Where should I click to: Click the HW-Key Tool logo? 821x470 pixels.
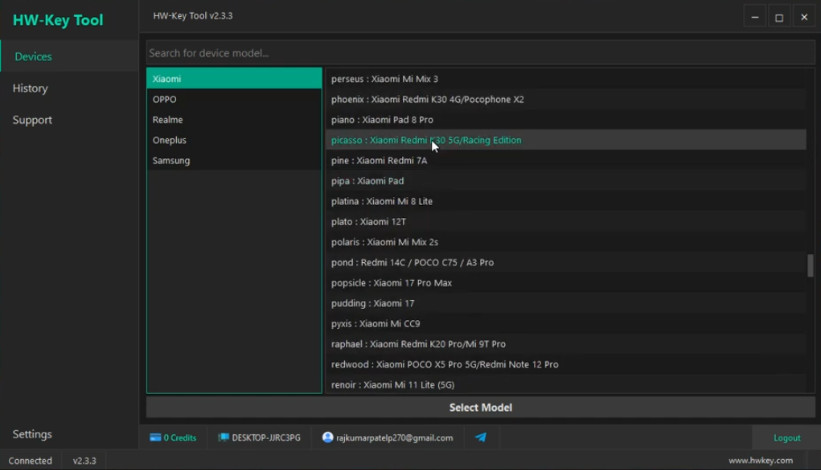58,20
